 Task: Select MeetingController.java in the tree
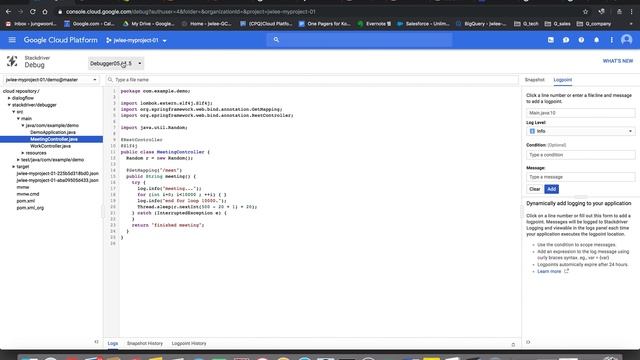coord(53,139)
